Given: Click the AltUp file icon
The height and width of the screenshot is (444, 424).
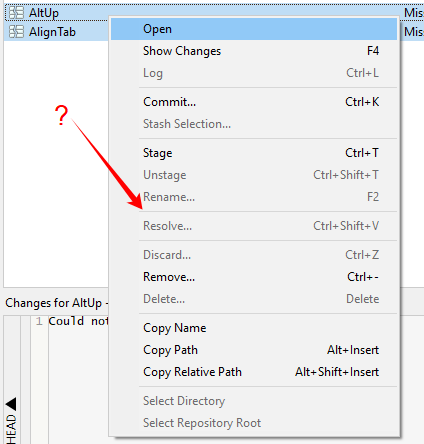Looking at the screenshot, I should pyautogui.click(x=16, y=13).
